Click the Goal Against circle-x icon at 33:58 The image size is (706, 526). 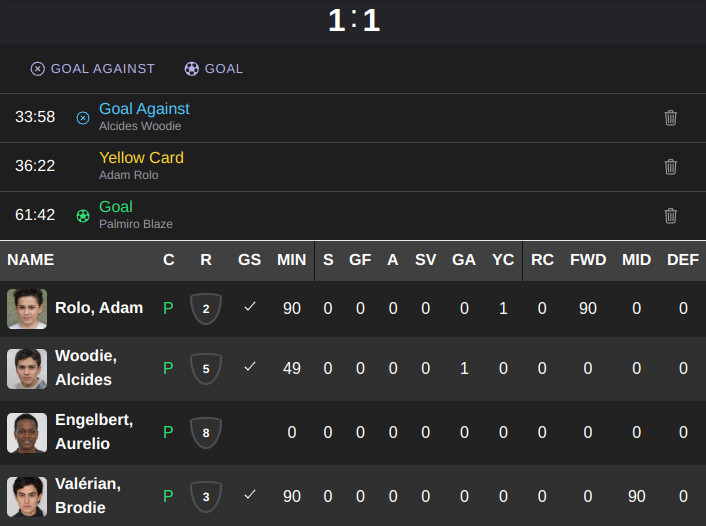click(x=83, y=118)
